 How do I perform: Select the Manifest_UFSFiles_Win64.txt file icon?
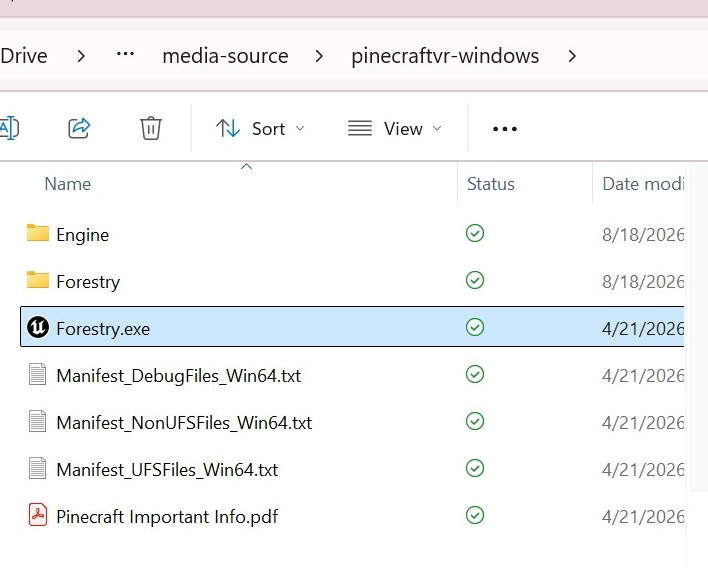[x=37, y=468]
